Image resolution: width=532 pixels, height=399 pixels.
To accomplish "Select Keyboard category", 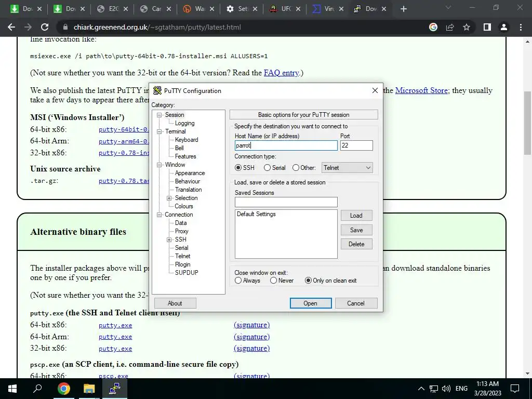I will [187, 140].
